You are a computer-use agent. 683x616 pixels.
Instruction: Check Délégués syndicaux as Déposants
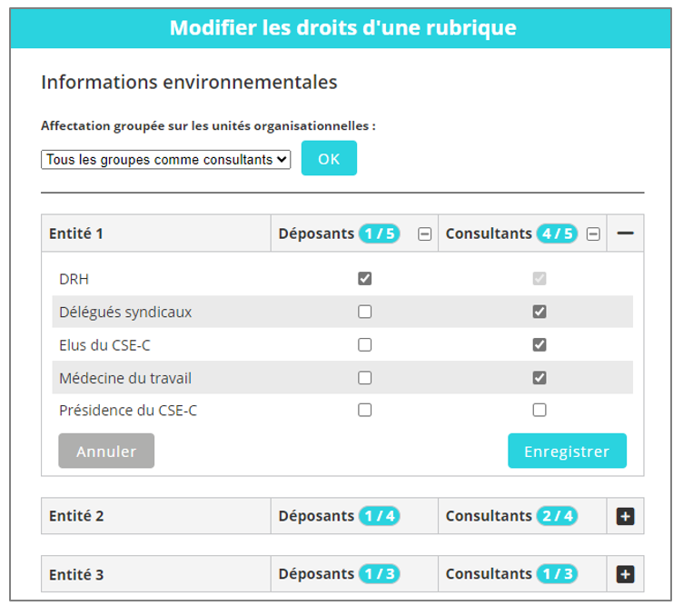tap(364, 312)
